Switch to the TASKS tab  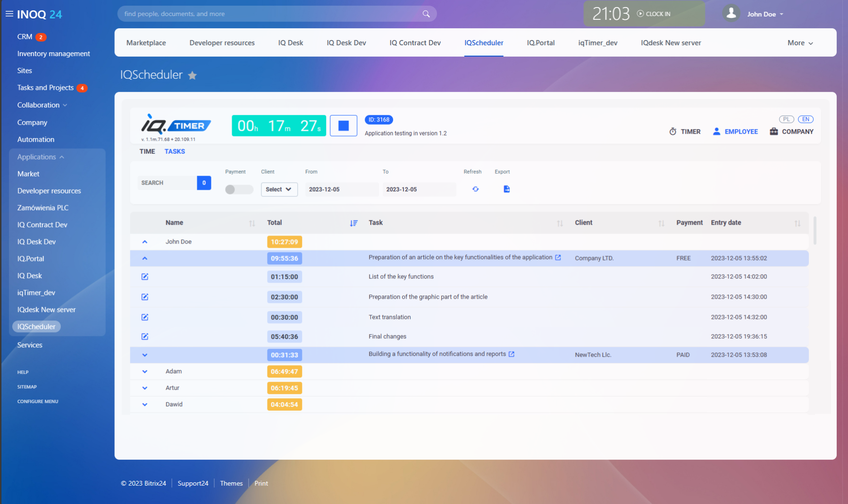pos(175,151)
